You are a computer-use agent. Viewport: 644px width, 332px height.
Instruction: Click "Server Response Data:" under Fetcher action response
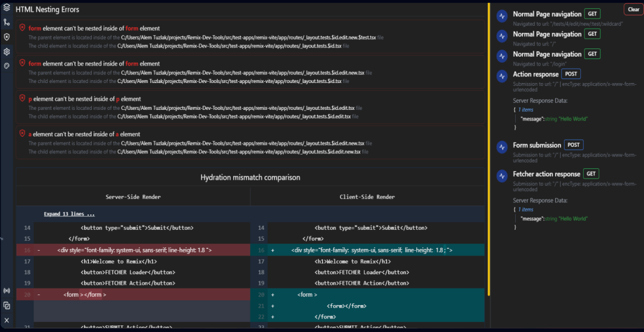[540, 201]
